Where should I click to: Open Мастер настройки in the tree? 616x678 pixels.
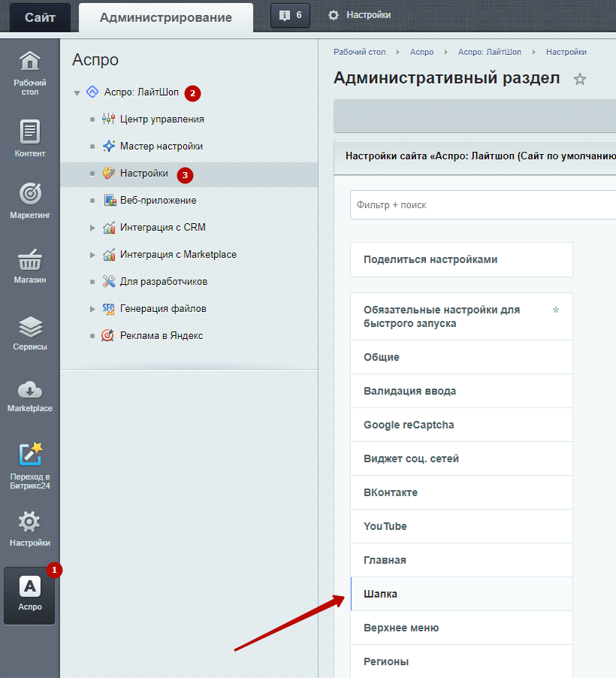(x=162, y=146)
